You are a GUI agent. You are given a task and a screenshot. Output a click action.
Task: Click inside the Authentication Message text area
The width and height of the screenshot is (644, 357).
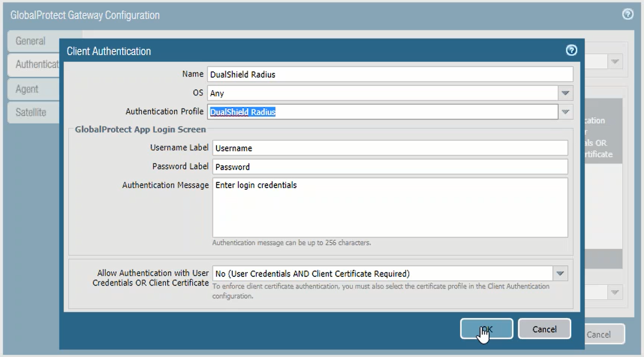[x=390, y=208]
